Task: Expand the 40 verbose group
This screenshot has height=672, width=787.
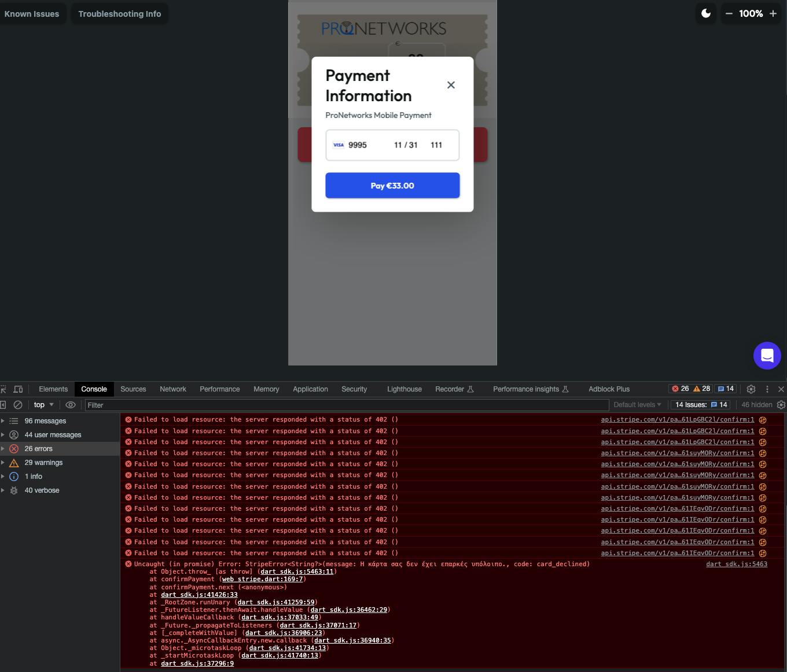Action: [3, 490]
